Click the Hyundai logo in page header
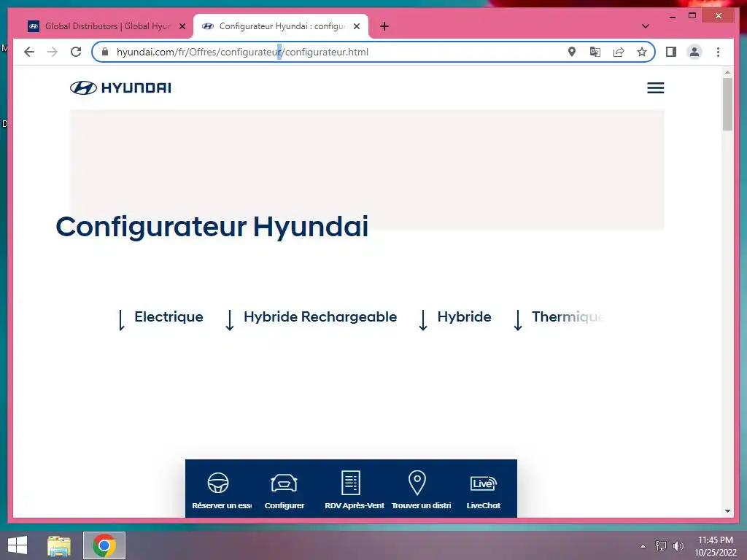747x560 pixels. click(120, 87)
